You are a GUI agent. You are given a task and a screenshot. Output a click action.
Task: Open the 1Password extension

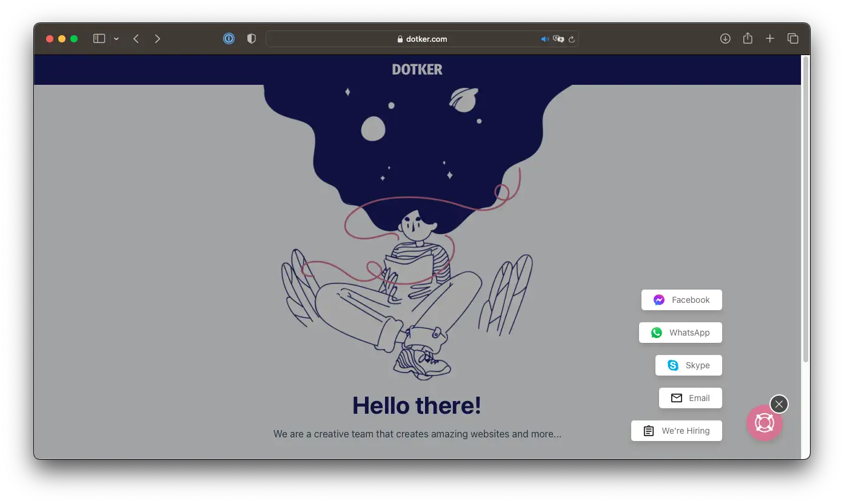click(229, 39)
